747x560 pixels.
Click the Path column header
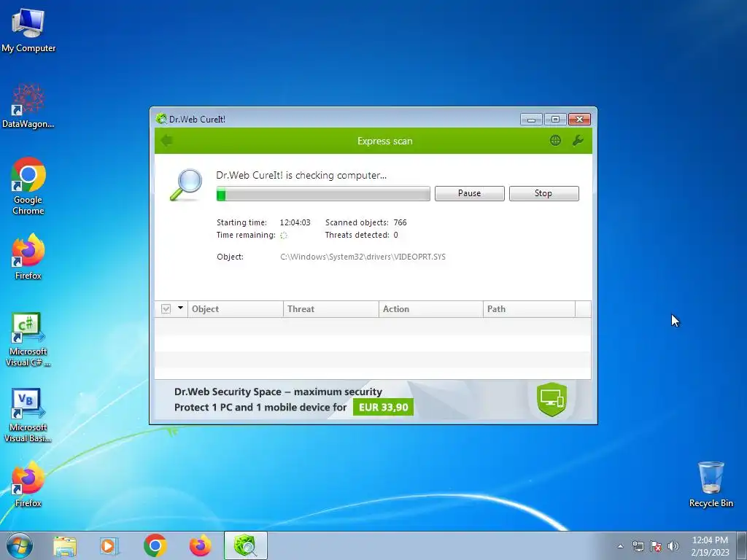pos(530,309)
